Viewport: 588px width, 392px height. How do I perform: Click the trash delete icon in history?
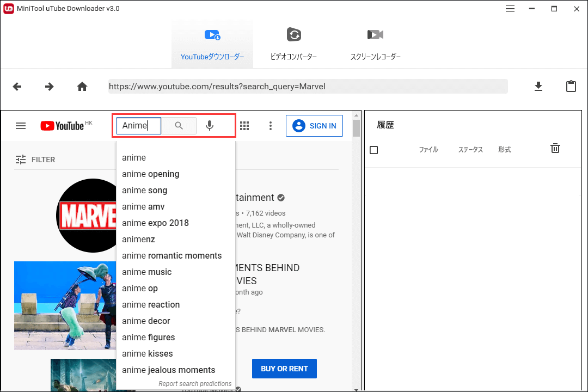tap(555, 148)
